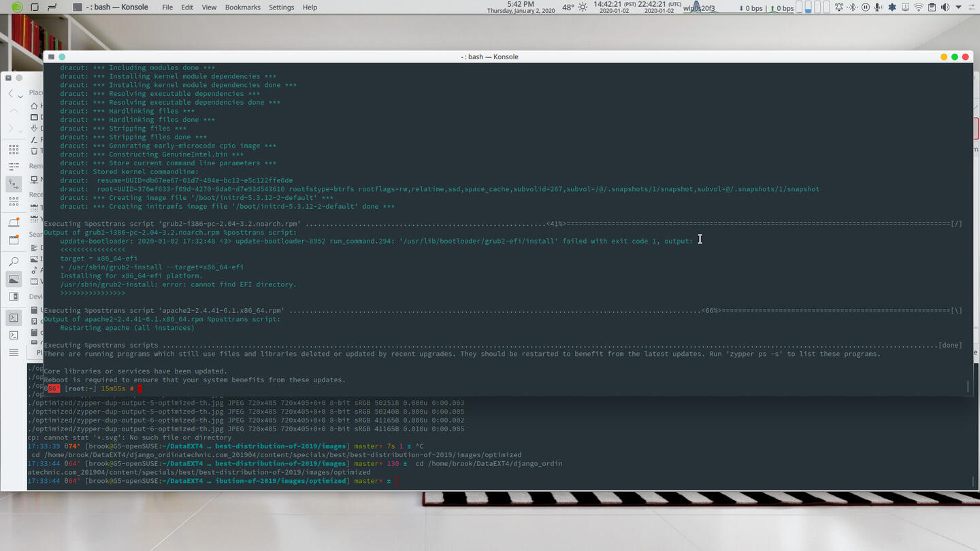Click the Konsole window icon in top panel

pyautogui.click(x=78, y=7)
